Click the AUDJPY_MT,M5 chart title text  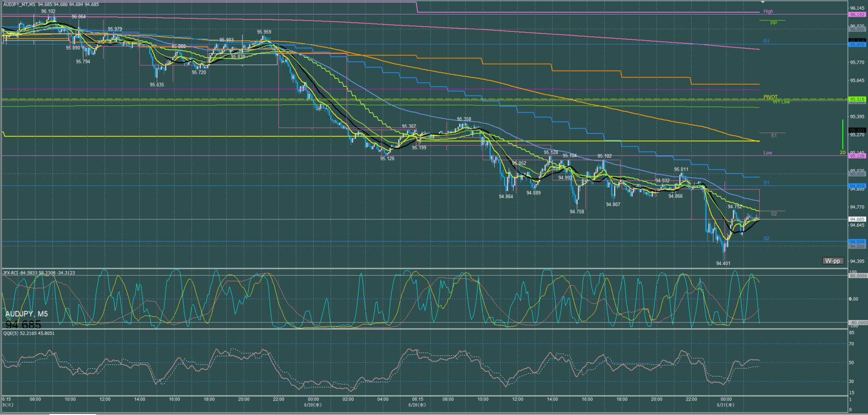[x=19, y=5]
